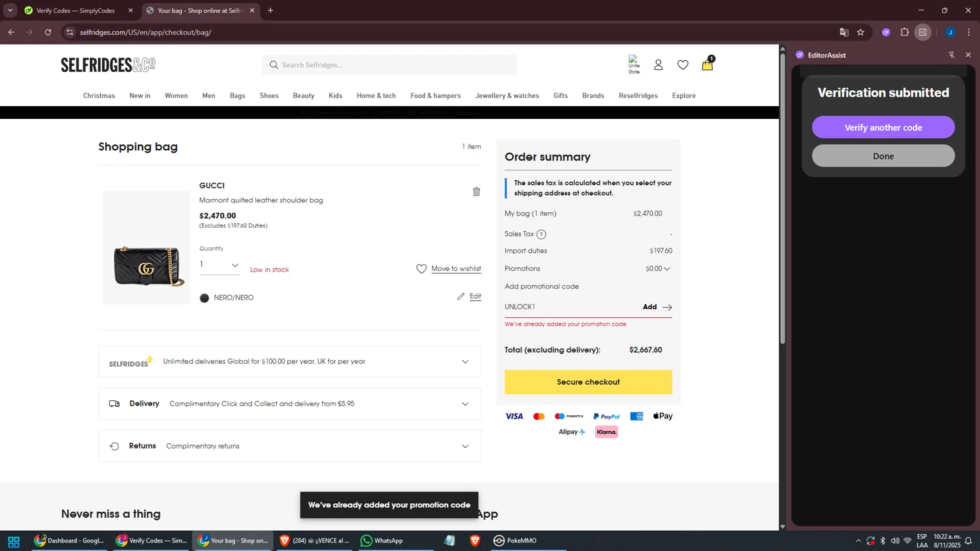Click the Move to wishlist link
The width and height of the screenshot is (980, 551).
(x=456, y=269)
